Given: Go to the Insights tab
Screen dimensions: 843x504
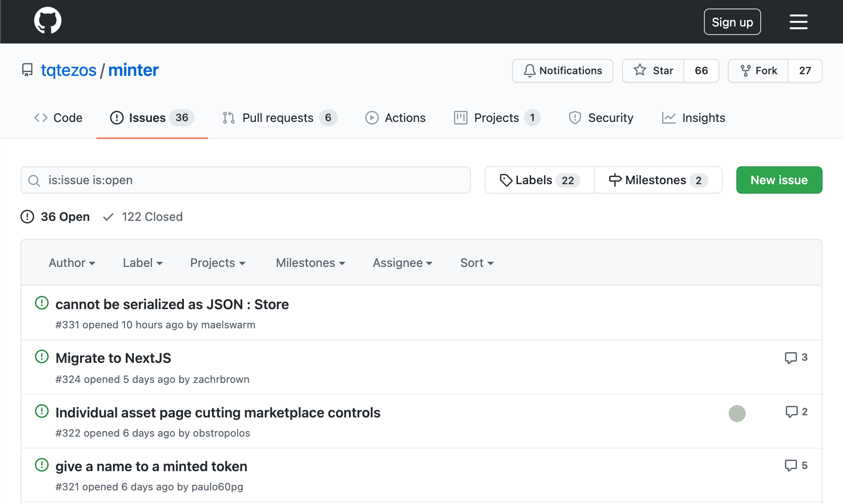Looking at the screenshot, I should (694, 118).
